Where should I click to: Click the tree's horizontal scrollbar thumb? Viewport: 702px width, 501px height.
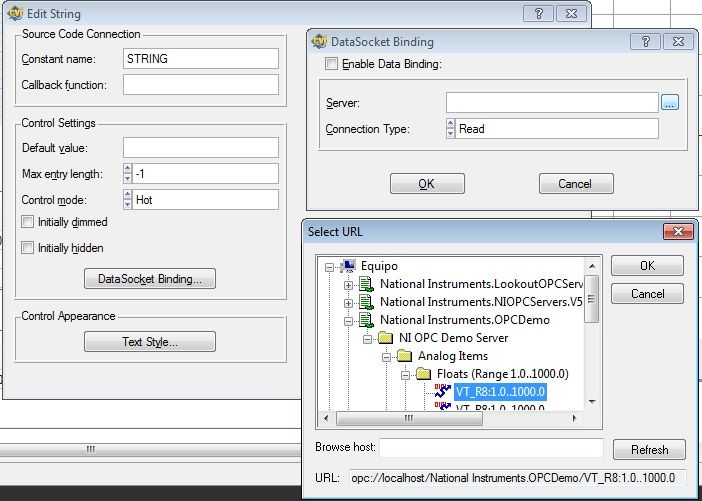click(409, 418)
